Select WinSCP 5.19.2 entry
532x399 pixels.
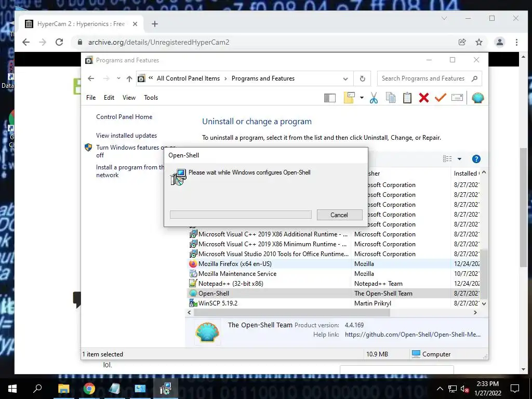pos(334,303)
